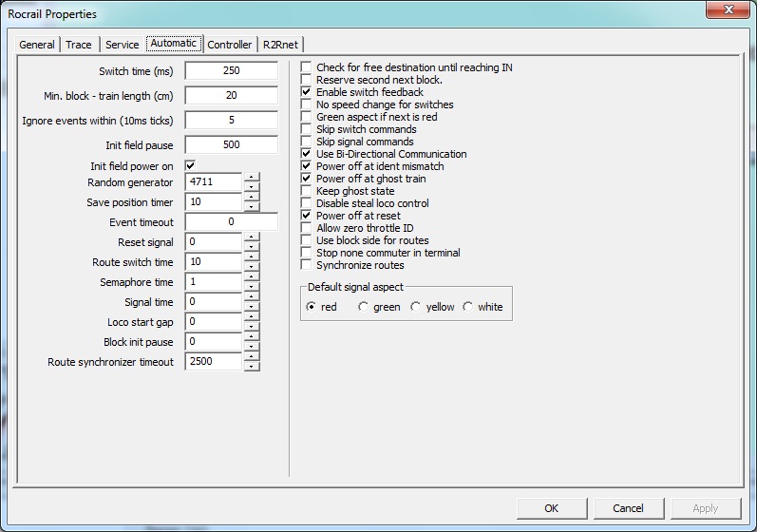
Task: Click the Min. block - train length field
Action: [231, 95]
